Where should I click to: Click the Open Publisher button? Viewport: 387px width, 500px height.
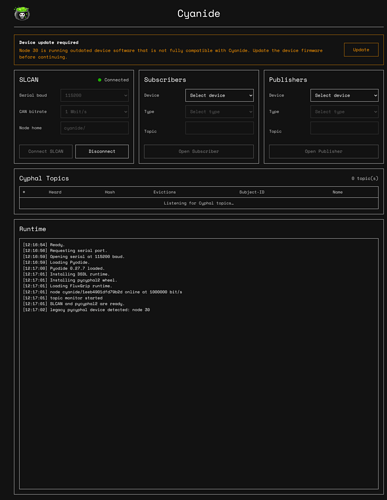point(324,151)
